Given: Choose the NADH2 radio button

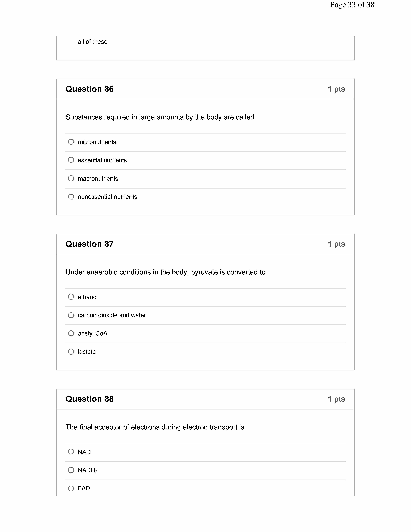Looking at the screenshot, I should (x=71, y=470).
